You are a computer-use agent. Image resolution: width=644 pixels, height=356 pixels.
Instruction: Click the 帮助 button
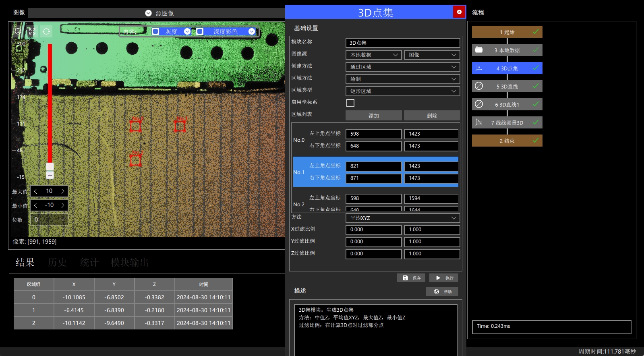pos(442,292)
